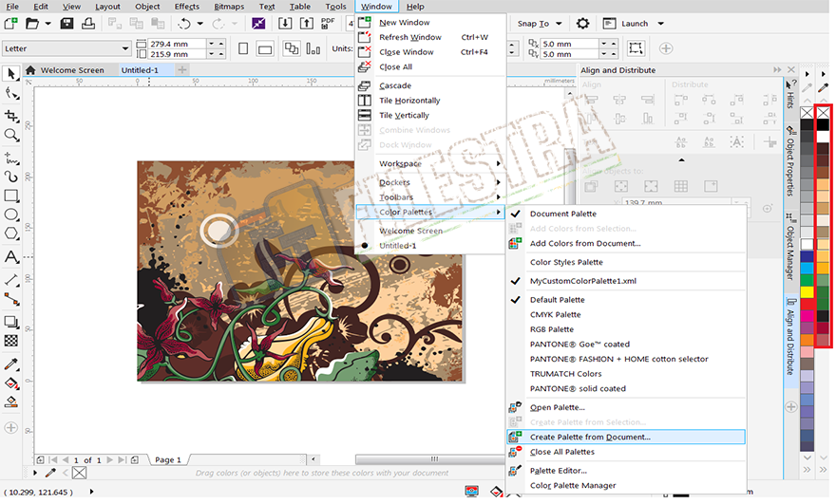836x504 pixels.
Task: Select the Transparency tool
Action: tap(11, 341)
